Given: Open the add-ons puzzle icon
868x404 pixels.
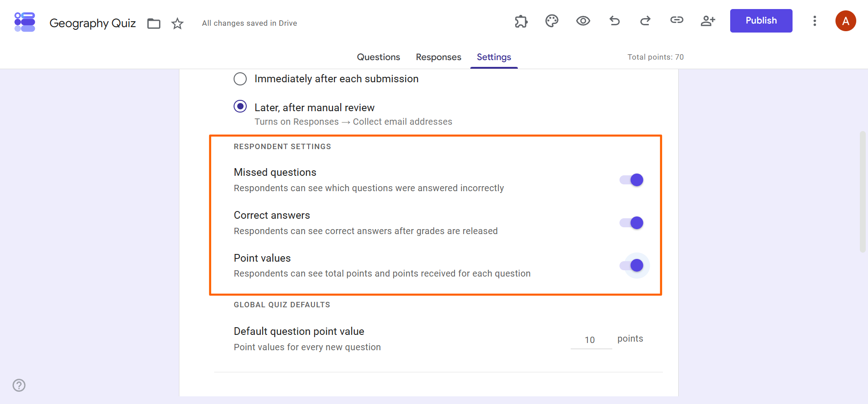Looking at the screenshot, I should point(521,21).
